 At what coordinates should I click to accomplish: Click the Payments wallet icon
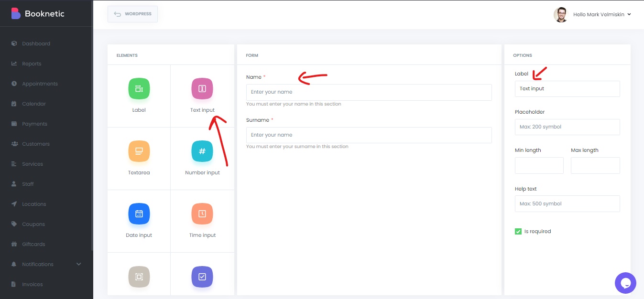click(14, 124)
